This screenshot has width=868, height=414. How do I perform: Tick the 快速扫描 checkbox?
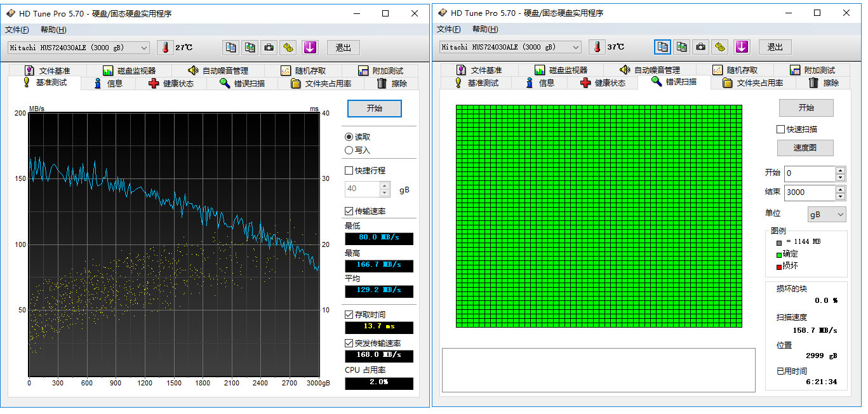[780, 130]
